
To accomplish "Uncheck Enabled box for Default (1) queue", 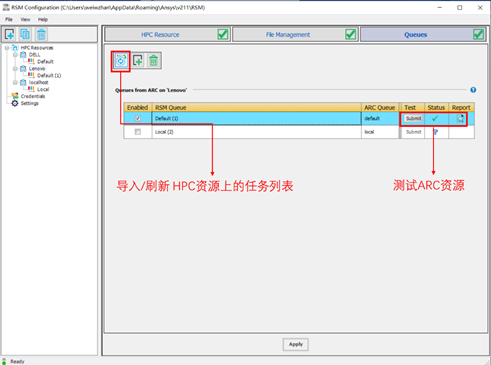I will pos(138,118).
